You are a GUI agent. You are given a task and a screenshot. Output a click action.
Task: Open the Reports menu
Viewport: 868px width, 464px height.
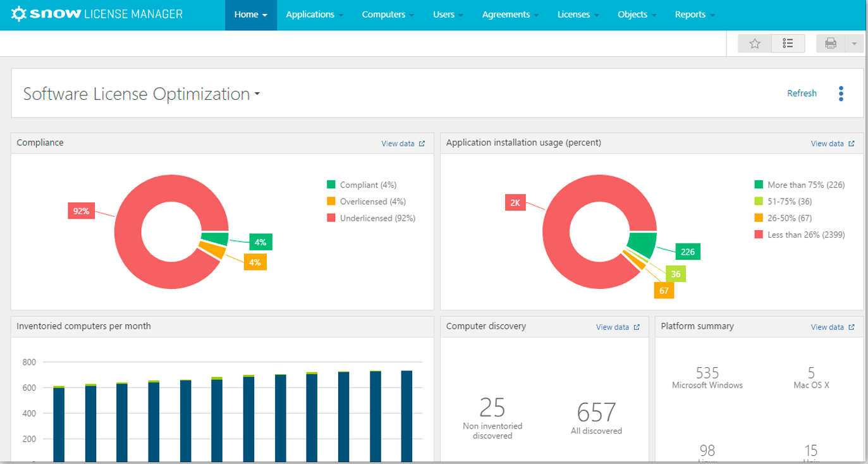coord(694,15)
